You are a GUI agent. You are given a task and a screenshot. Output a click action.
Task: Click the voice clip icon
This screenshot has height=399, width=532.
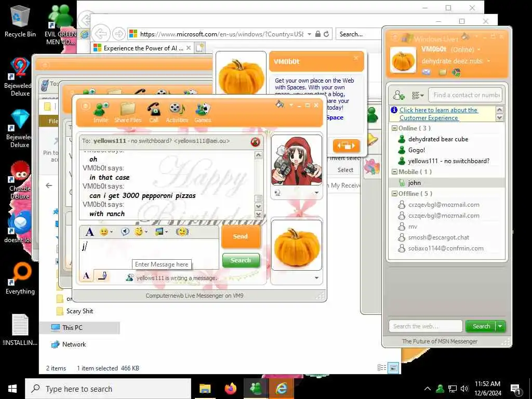[x=125, y=232]
